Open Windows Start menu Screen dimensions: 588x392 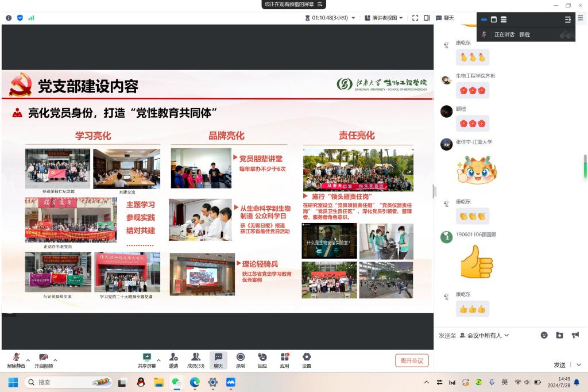coord(13,382)
